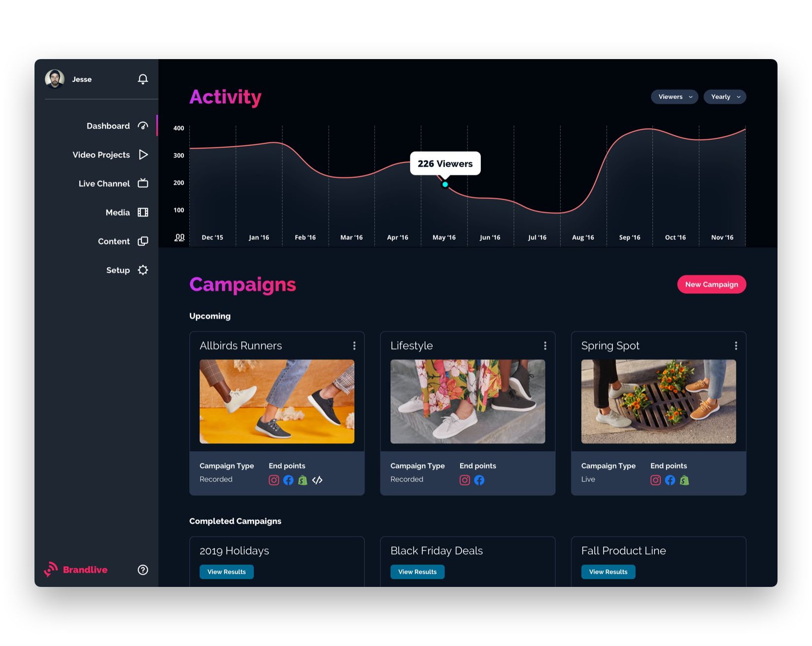This screenshot has height=646, width=812.
Task: Click the Live Channel TV icon
Action: 143,183
